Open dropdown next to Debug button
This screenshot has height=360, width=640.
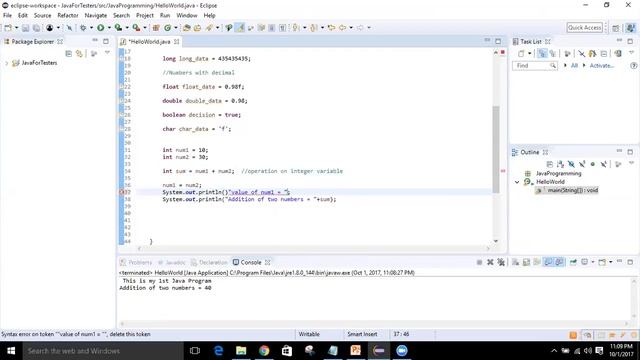[x=91, y=28]
